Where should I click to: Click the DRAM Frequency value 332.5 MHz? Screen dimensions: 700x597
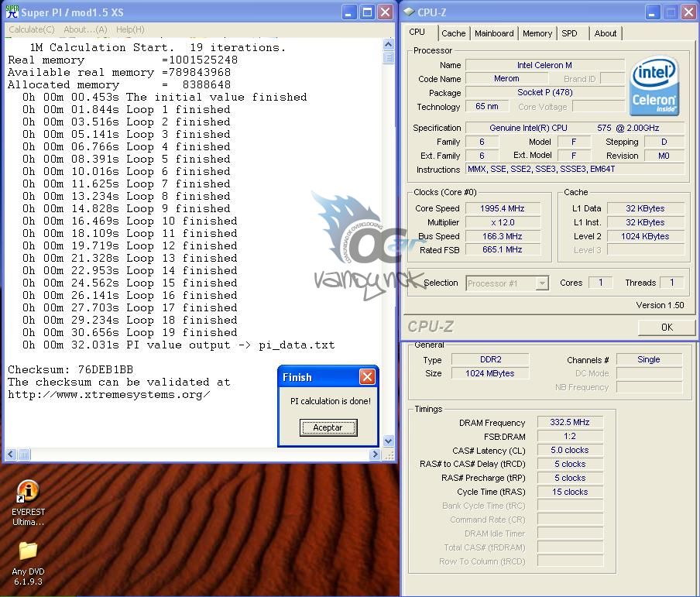pos(570,422)
